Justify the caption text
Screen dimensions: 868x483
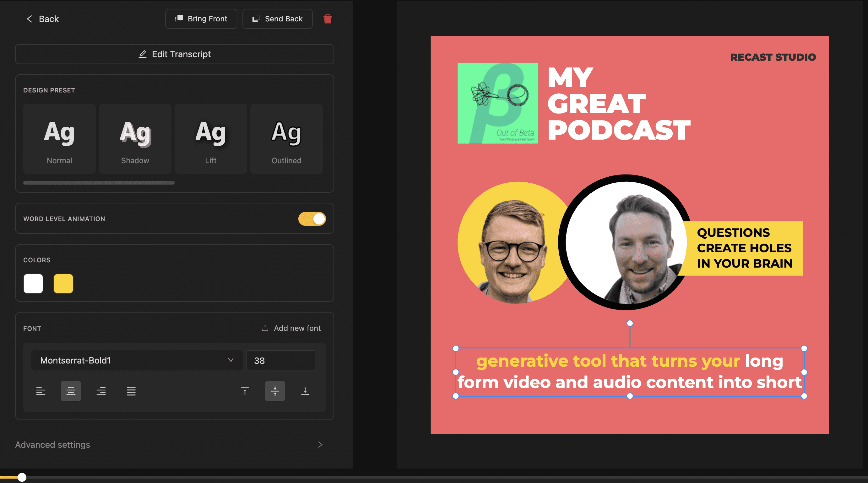pos(131,391)
